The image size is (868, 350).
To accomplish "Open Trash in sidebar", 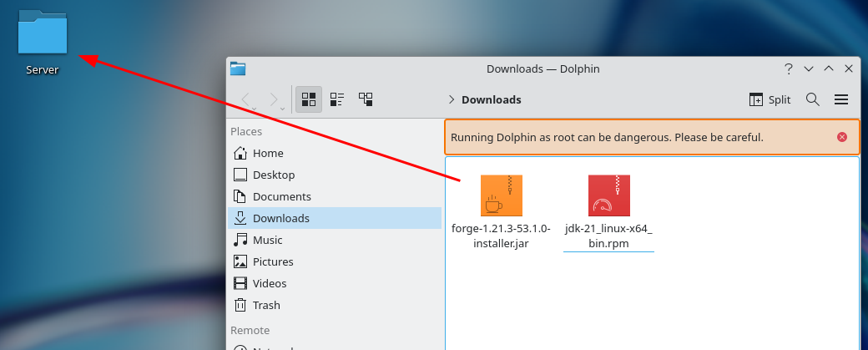I will click(x=266, y=306).
